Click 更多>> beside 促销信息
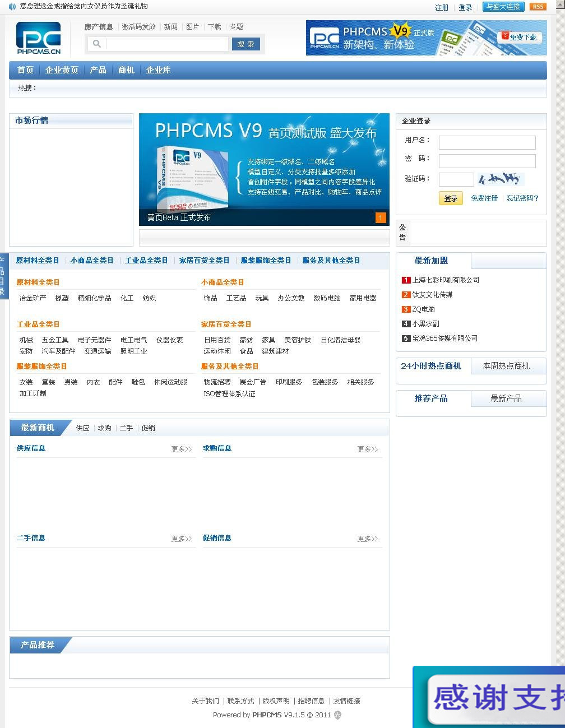 coord(368,539)
